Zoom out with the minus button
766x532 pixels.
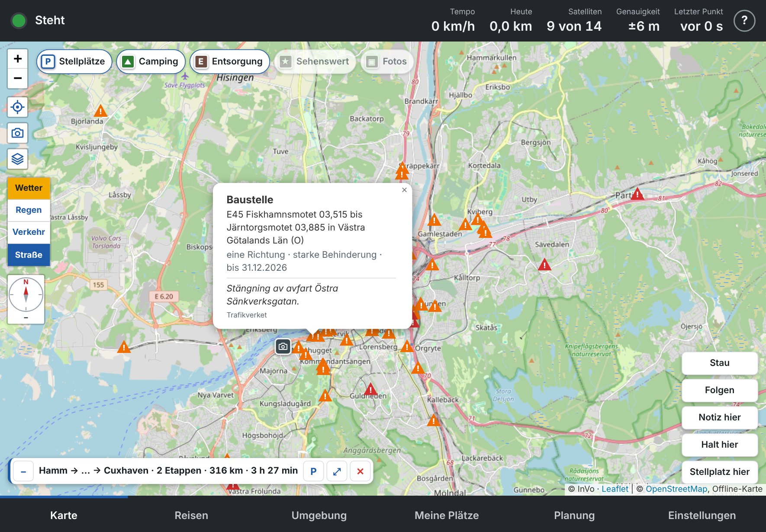[18, 79]
